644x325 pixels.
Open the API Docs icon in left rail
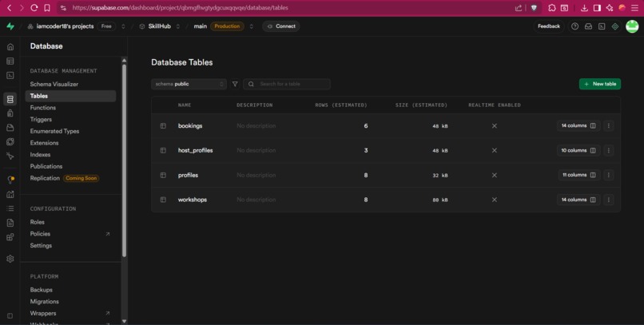[x=10, y=223]
